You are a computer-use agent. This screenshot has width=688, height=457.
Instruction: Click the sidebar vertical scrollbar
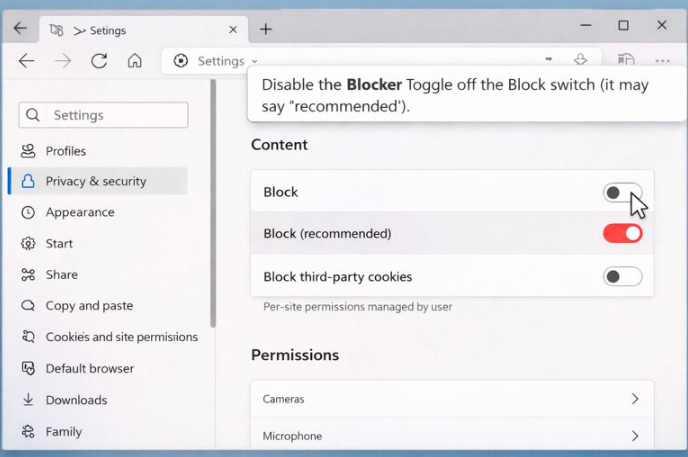pyautogui.click(x=212, y=200)
